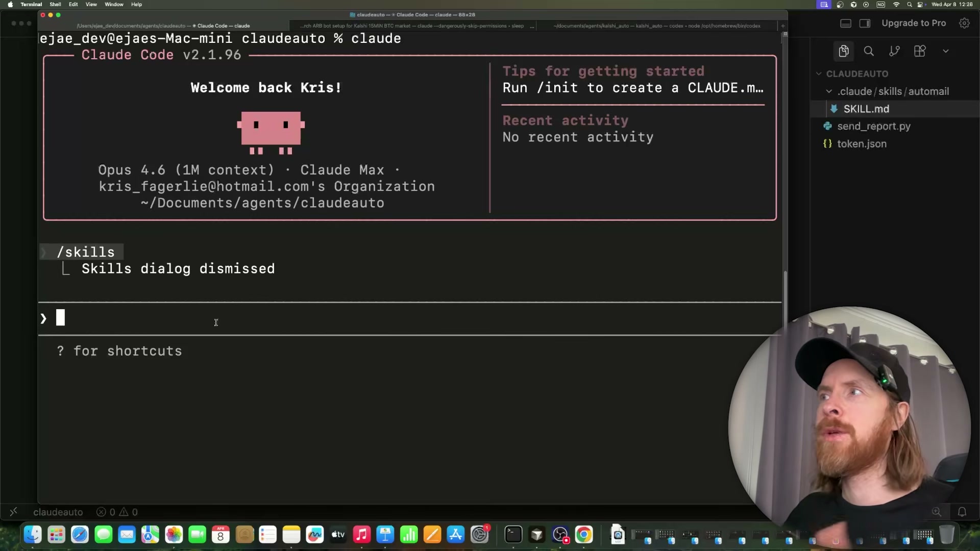Click the cube-shaped menu bar icon

click(x=853, y=5)
